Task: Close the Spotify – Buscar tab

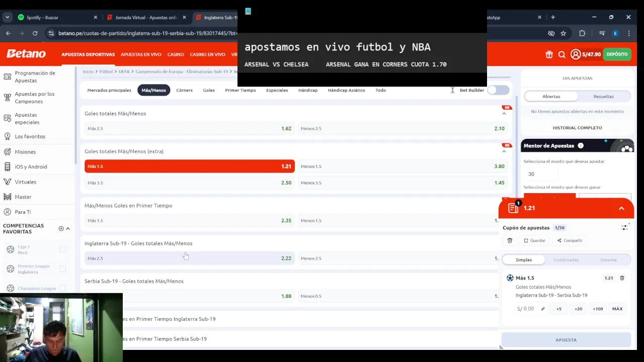Action: pyautogui.click(x=96, y=17)
